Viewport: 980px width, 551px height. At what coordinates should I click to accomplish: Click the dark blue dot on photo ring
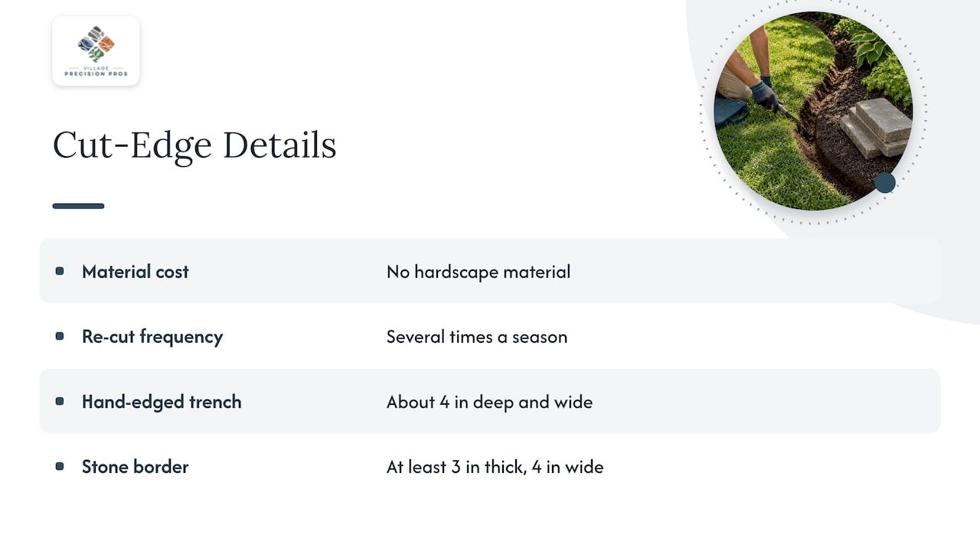(884, 182)
